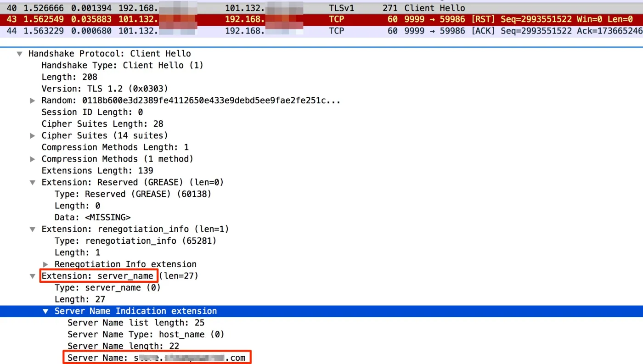Expand the Cipher Suites (14 suites) node
This screenshot has width=643, height=364.
(x=32, y=135)
